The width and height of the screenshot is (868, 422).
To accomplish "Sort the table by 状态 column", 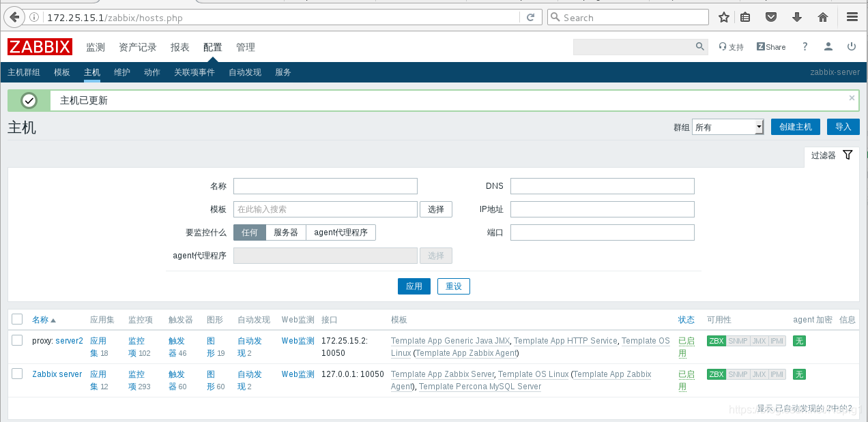I will [686, 320].
